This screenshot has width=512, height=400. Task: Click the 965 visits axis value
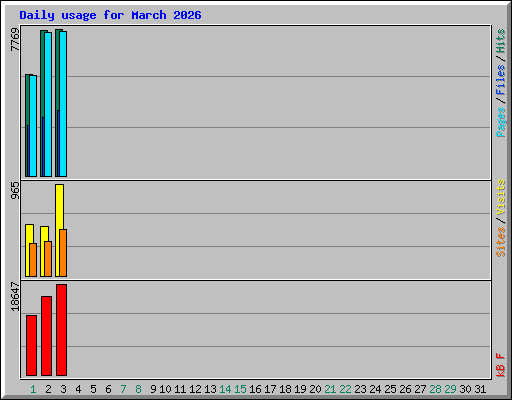[x=15, y=190]
